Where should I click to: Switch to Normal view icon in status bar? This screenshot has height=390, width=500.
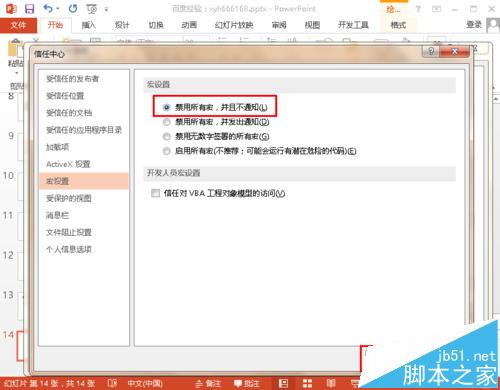(283, 384)
